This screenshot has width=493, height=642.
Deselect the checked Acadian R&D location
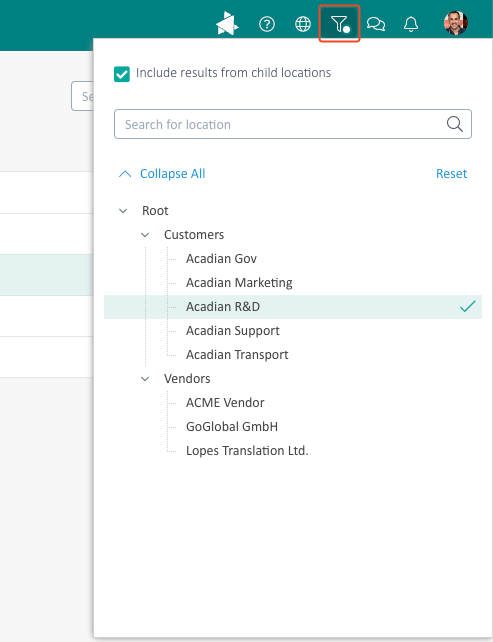pos(293,307)
